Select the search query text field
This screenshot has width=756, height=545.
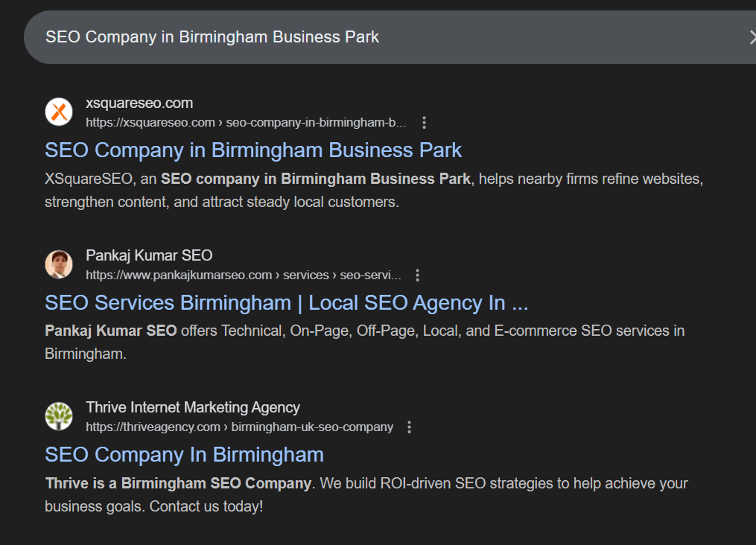pos(213,36)
